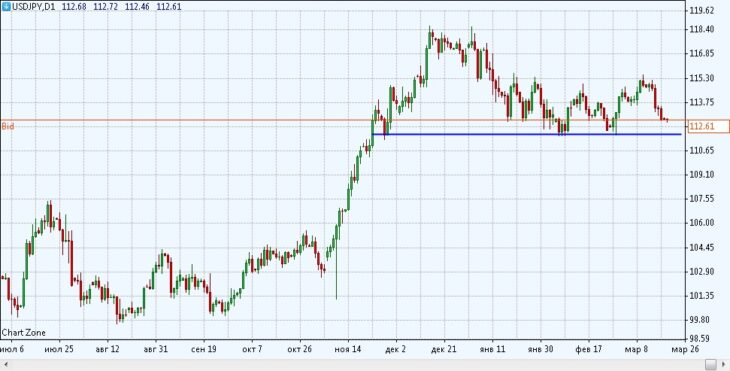Image resolution: width=730 pixels, height=371 pixels.
Task: Click date axis label ноя 14
Action: coord(348,349)
